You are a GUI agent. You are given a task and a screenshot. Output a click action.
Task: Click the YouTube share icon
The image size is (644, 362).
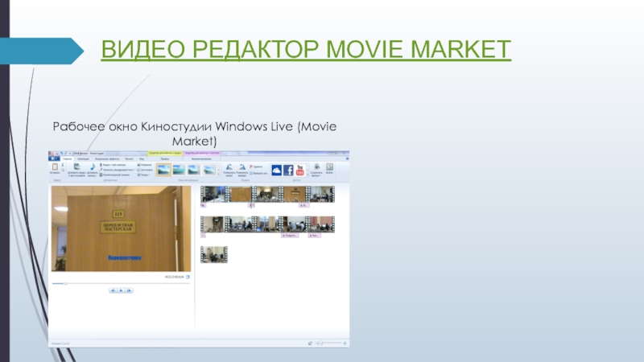click(299, 170)
